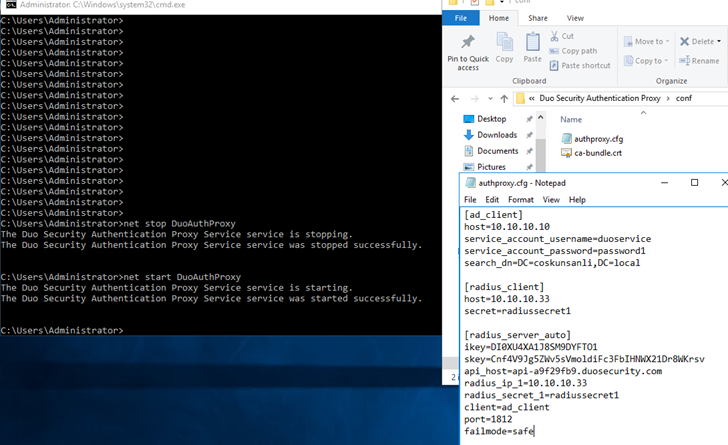Open Notepad Edit menu

[x=492, y=200]
